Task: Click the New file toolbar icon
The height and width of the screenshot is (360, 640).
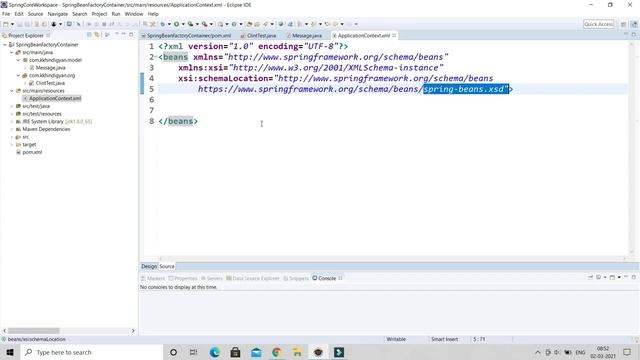Action: 6,24
